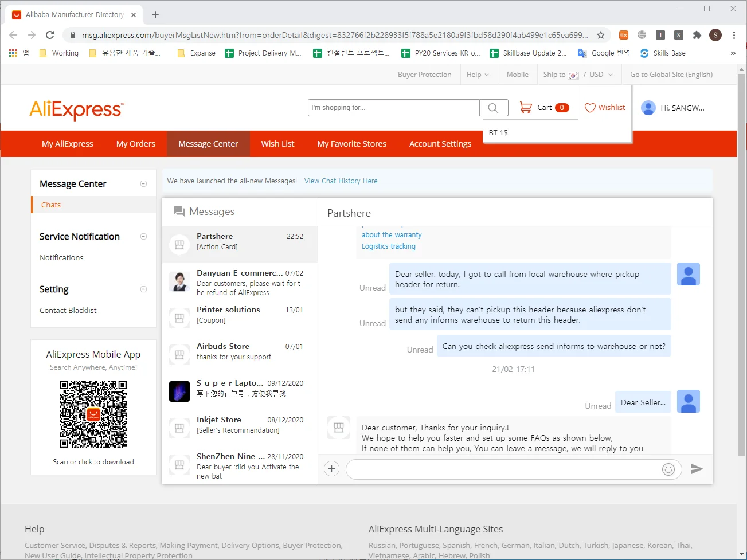The image size is (747, 560).
Task: Click Buyer Protection in top bar
Action: click(425, 75)
